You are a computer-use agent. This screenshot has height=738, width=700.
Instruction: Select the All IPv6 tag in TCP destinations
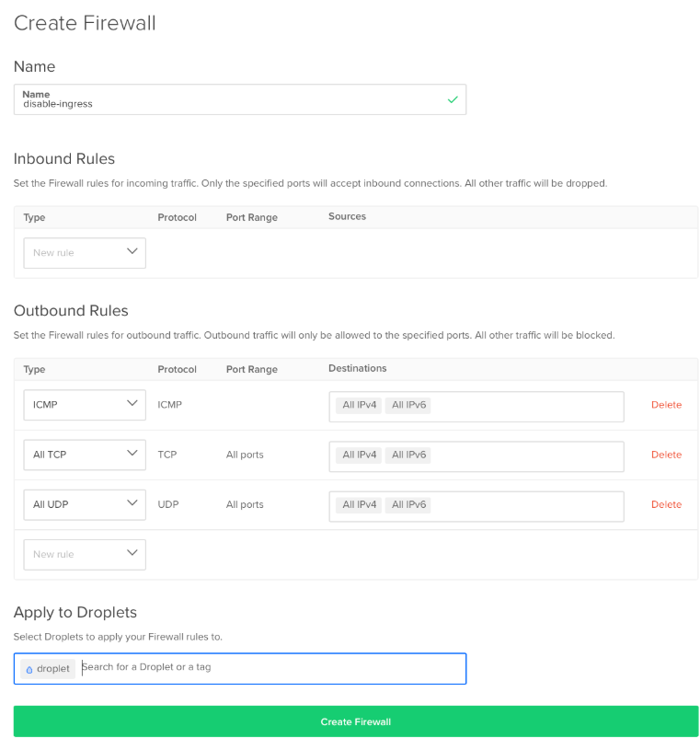coord(408,455)
